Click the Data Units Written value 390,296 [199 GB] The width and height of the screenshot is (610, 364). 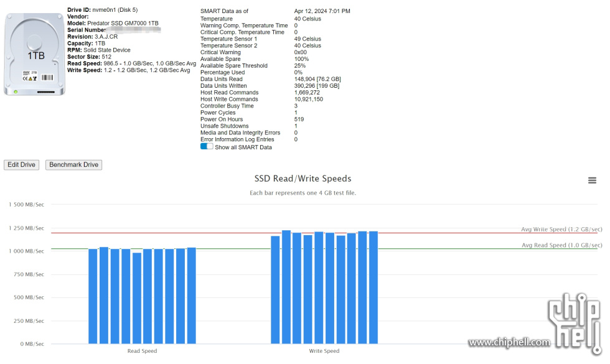point(317,86)
